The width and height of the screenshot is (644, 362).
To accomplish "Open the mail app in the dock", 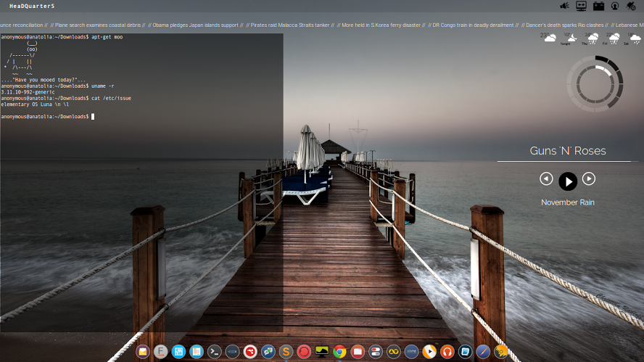I will [143, 352].
